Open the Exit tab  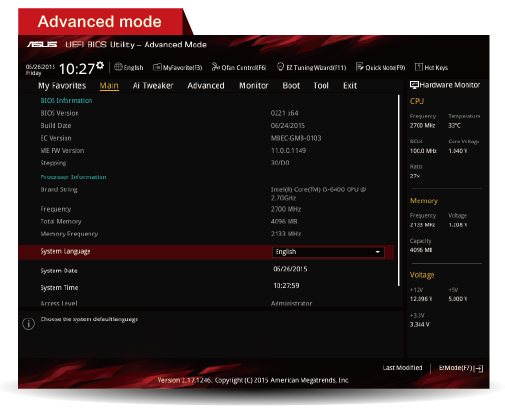pos(350,86)
